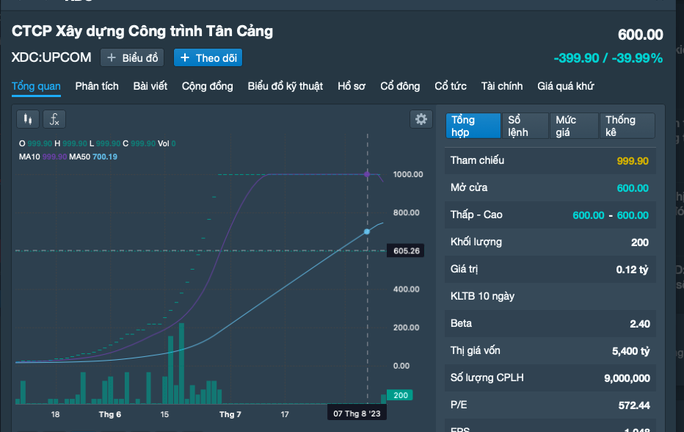Open the fx indicators menu
This screenshot has height=432, width=684.
point(54,119)
